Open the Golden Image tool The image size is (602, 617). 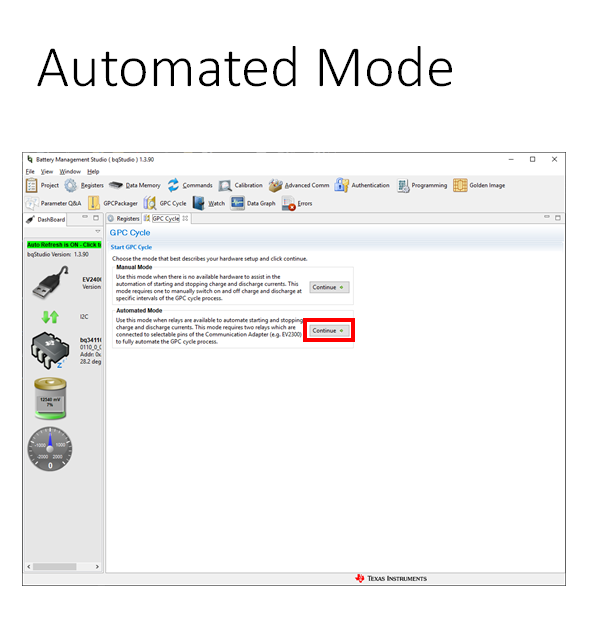click(479, 185)
